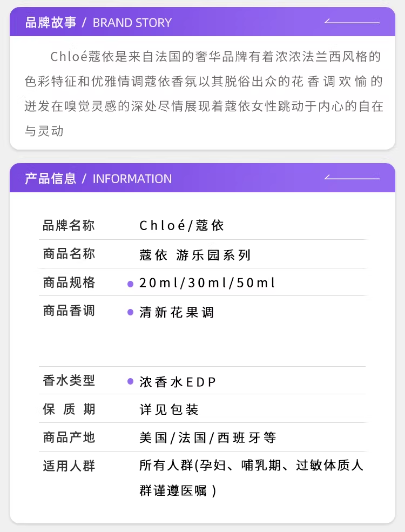Click the 商品名称 row label

pyautogui.click(x=69, y=254)
